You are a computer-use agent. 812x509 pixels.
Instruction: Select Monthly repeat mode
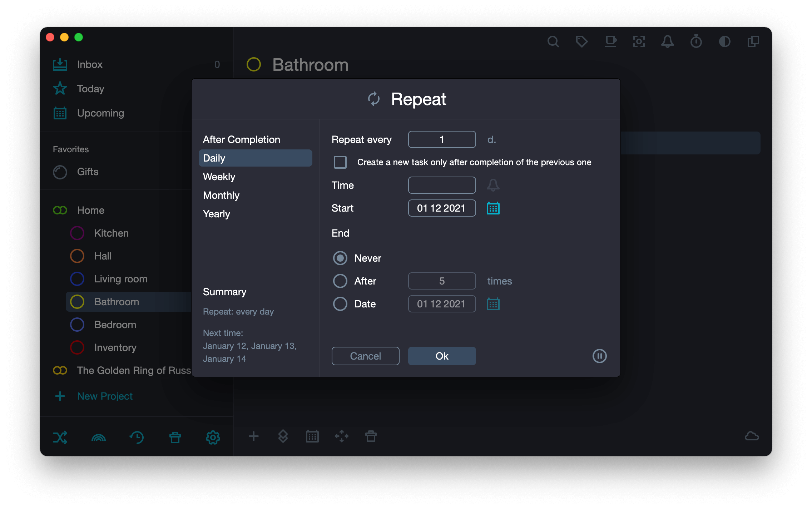(x=256, y=195)
